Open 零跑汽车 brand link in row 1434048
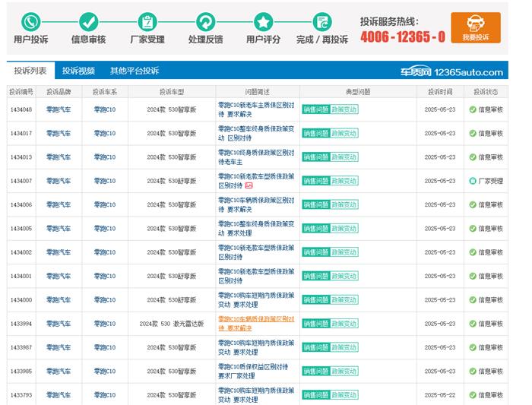The width and height of the screenshot is (532, 405). click(x=59, y=109)
